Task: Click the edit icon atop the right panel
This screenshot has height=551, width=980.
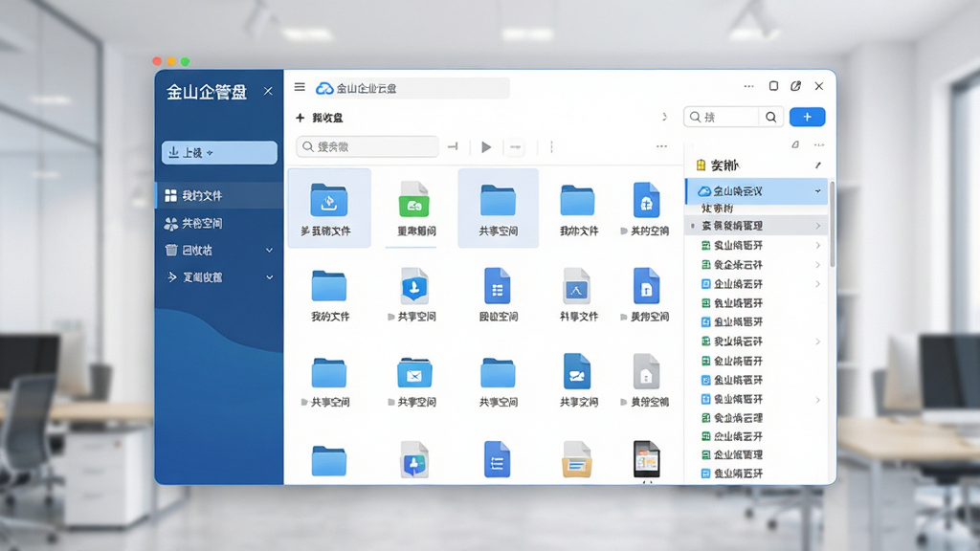Action: click(795, 144)
